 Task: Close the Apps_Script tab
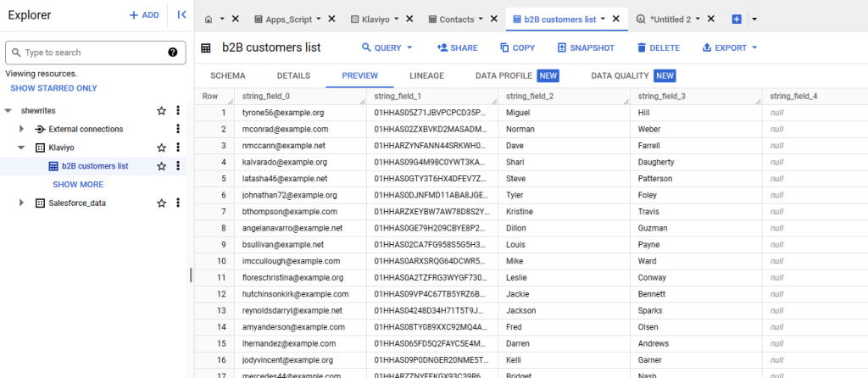pos(331,19)
